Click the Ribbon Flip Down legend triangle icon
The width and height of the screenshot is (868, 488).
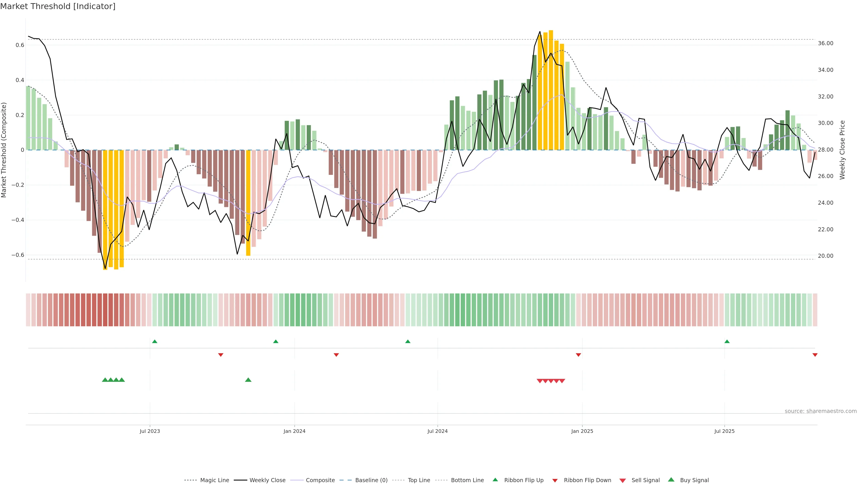click(x=555, y=481)
